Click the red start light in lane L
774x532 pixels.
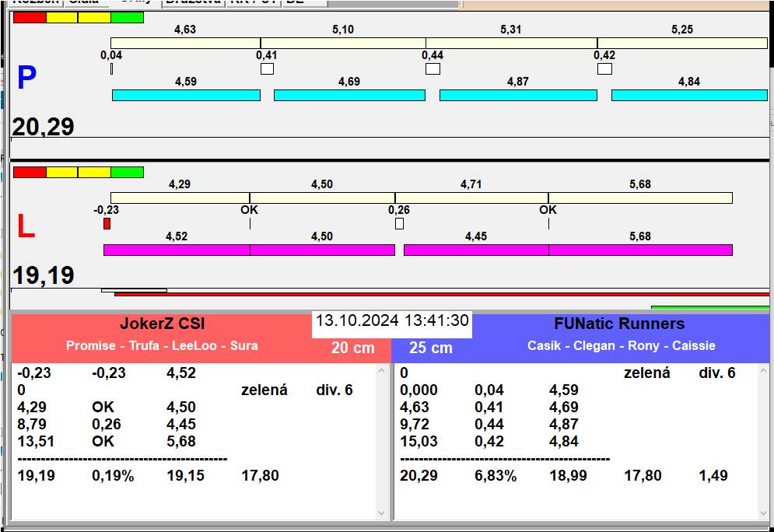click(30, 172)
